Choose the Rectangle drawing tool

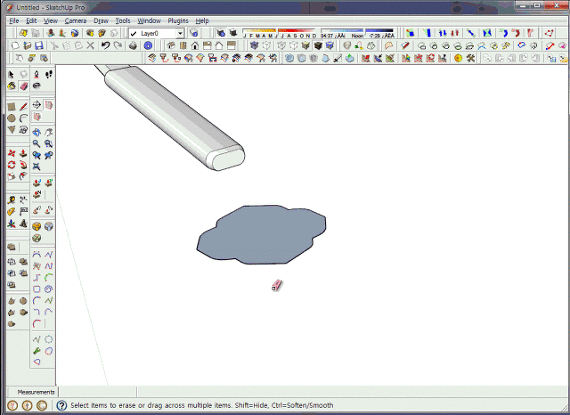pos(11,106)
